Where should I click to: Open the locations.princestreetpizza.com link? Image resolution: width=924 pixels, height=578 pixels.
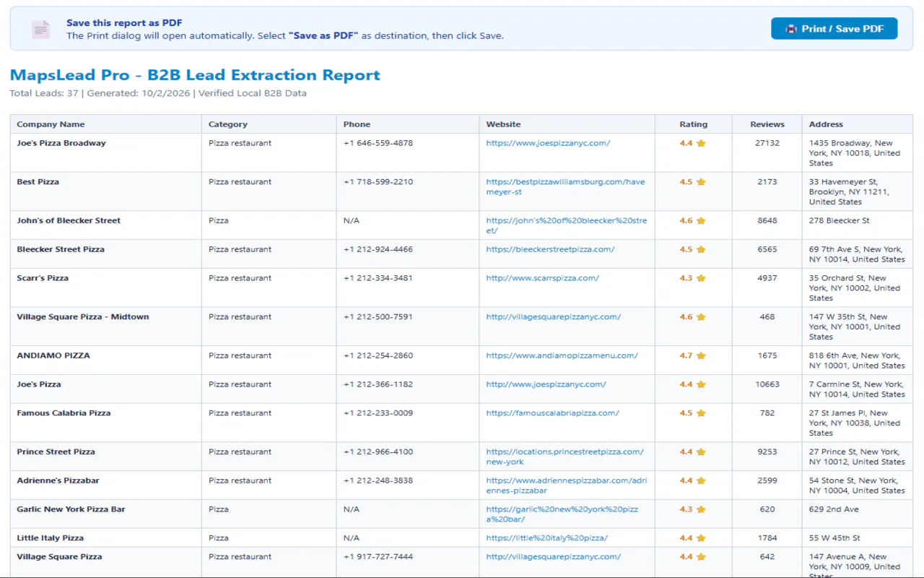click(x=565, y=457)
